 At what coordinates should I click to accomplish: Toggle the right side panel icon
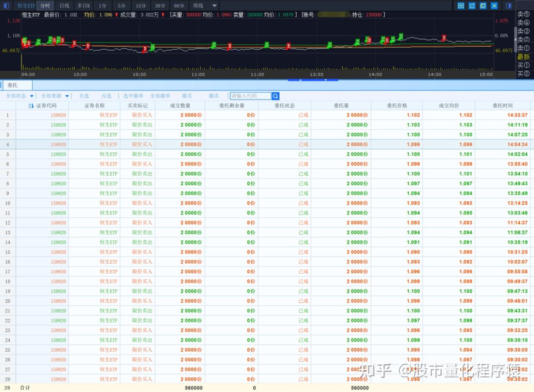tap(509, 6)
